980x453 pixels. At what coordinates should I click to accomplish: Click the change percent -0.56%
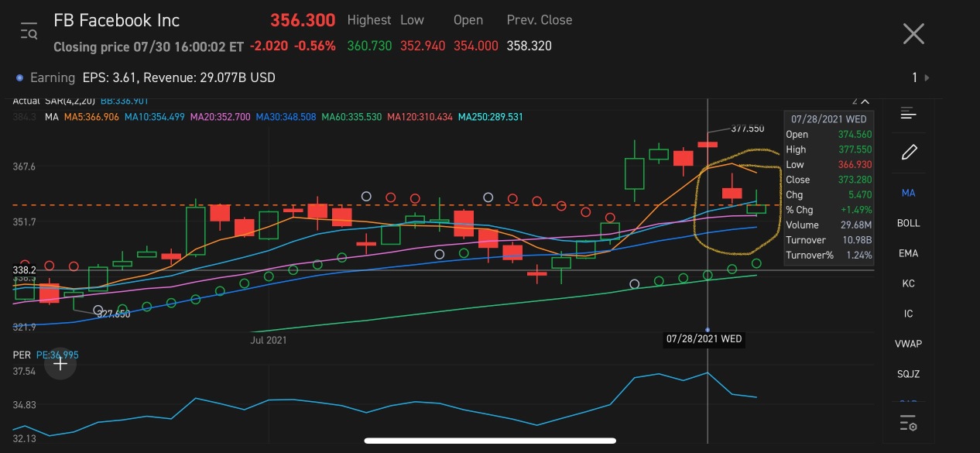(314, 46)
